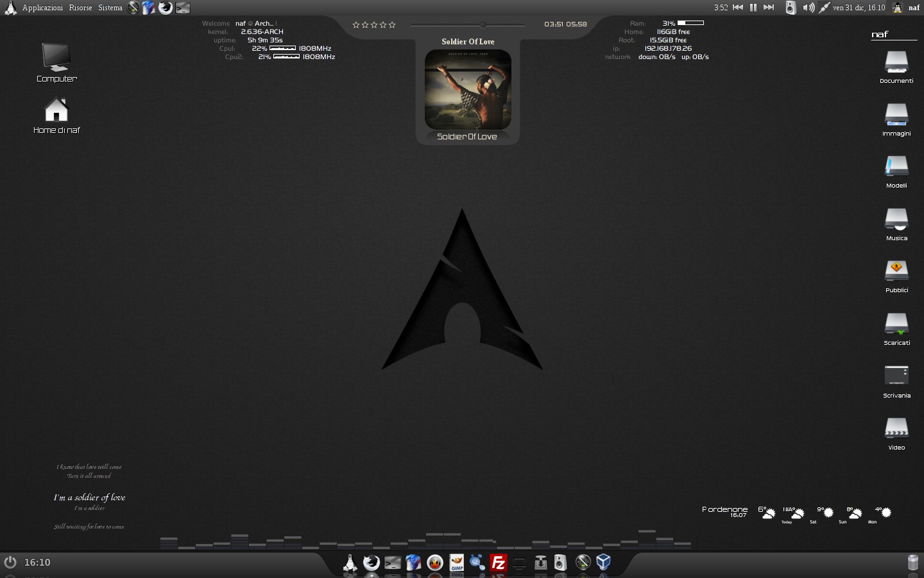Click the download tray icon in dock
Viewport: 924px width, 578px height.
pyautogui.click(x=540, y=563)
